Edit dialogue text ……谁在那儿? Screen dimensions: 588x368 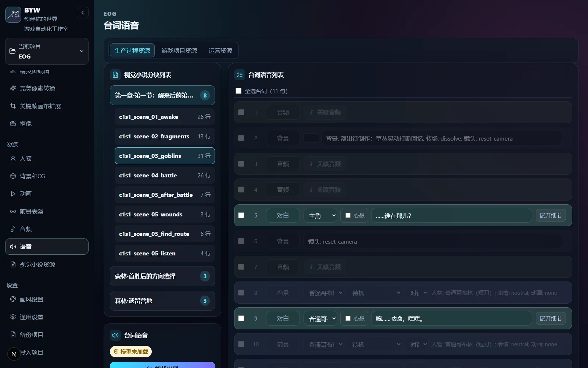click(451, 215)
